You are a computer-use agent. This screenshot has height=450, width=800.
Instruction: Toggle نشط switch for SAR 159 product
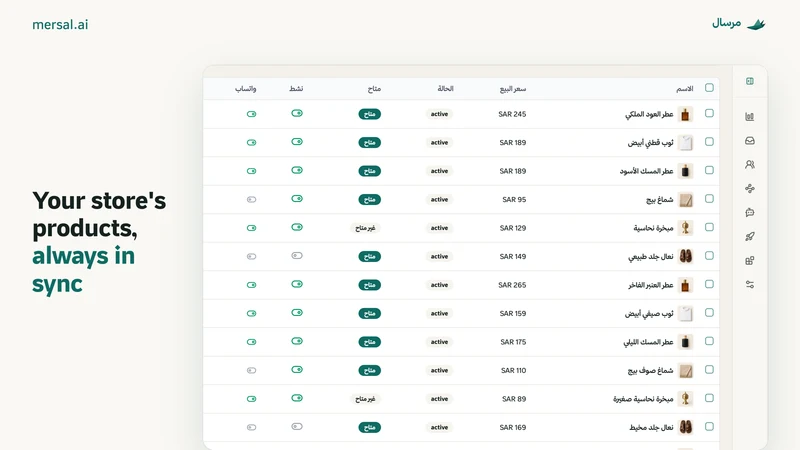pos(297,313)
